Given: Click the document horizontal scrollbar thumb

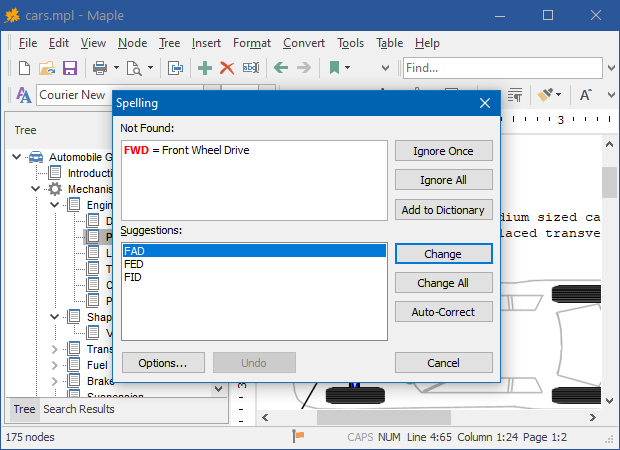Looking at the screenshot, I should 384,417.
